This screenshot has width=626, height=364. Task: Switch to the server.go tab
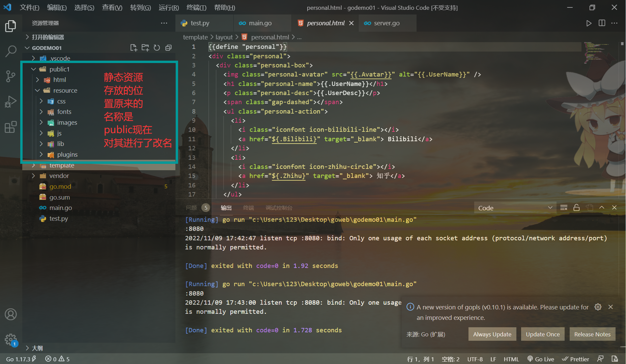click(387, 23)
